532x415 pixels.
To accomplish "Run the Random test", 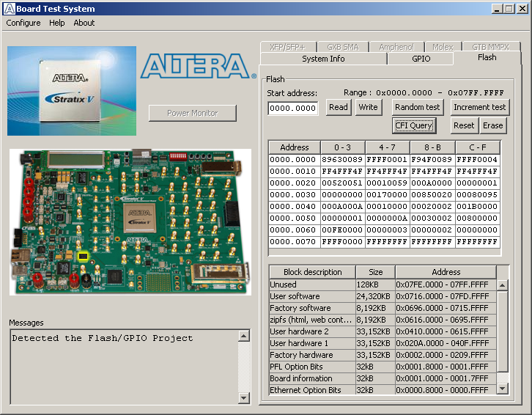I will tap(418, 107).
